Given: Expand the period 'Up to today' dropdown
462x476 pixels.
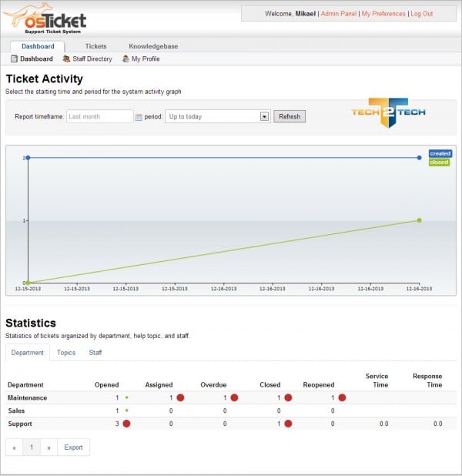Looking at the screenshot, I should click(264, 116).
